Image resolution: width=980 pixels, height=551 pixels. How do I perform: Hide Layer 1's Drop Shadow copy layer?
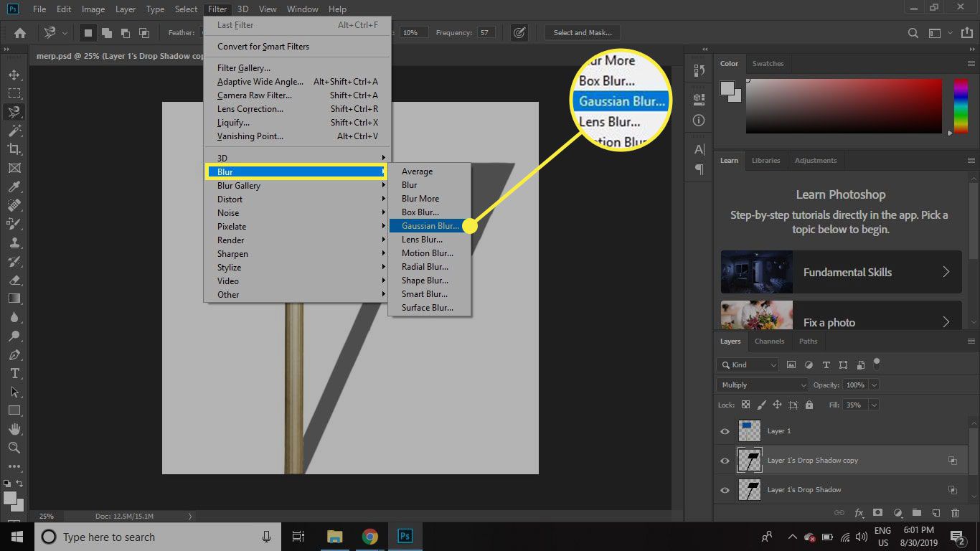(725, 461)
